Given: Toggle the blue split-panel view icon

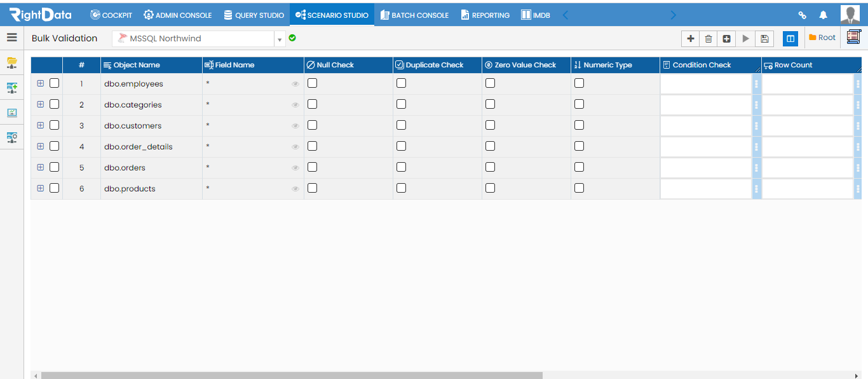Looking at the screenshot, I should [x=790, y=39].
